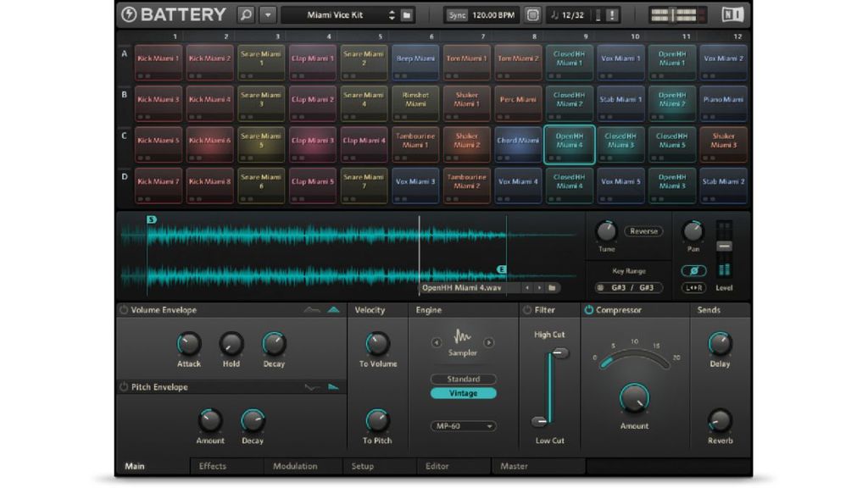Image resolution: width=868 pixels, height=488 pixels.
Task: Enable Sync in the tempo section
Action: point(457,14)
